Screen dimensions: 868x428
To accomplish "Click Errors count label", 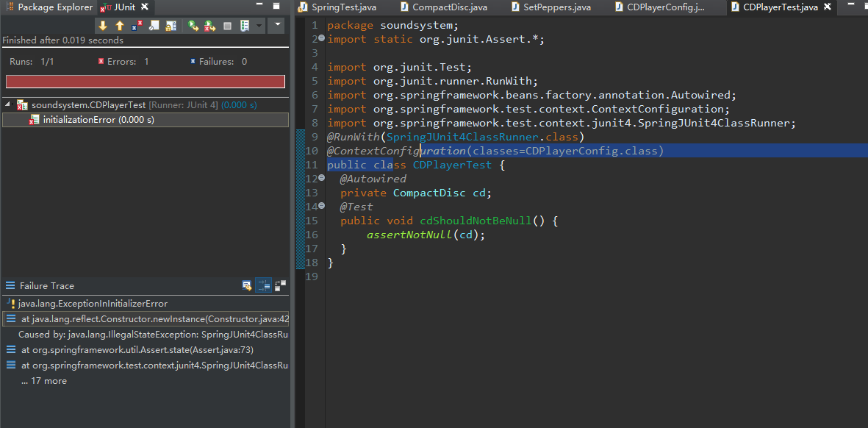I will click(123, 62).
